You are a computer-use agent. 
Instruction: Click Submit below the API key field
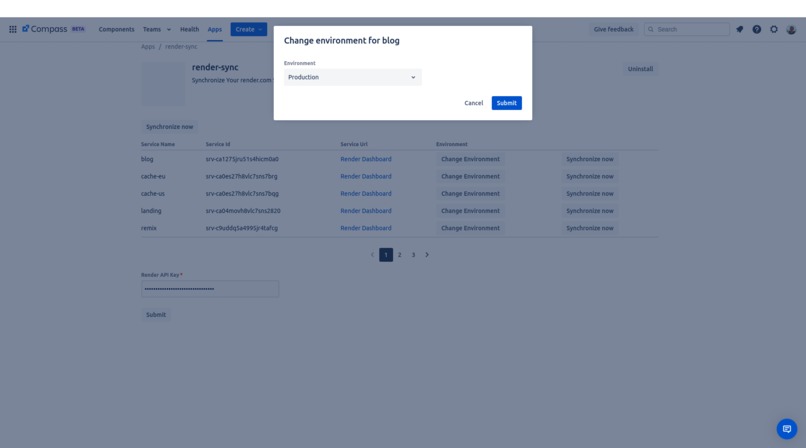(x=156, y=314)
